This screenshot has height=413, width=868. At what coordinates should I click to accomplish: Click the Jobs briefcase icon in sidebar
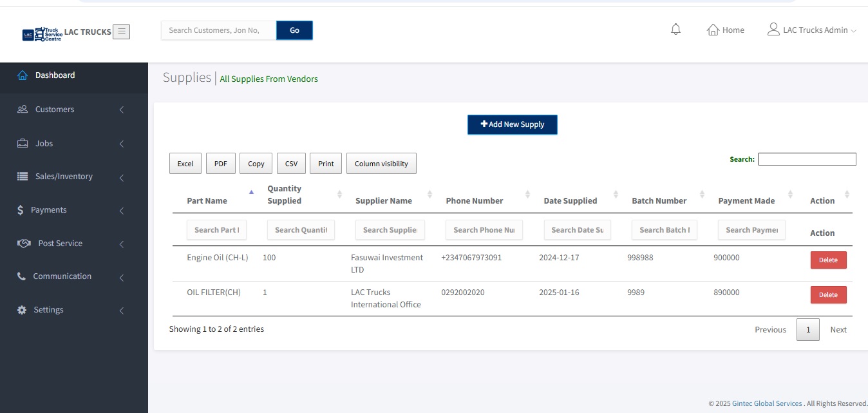click(x=22, y=143)
